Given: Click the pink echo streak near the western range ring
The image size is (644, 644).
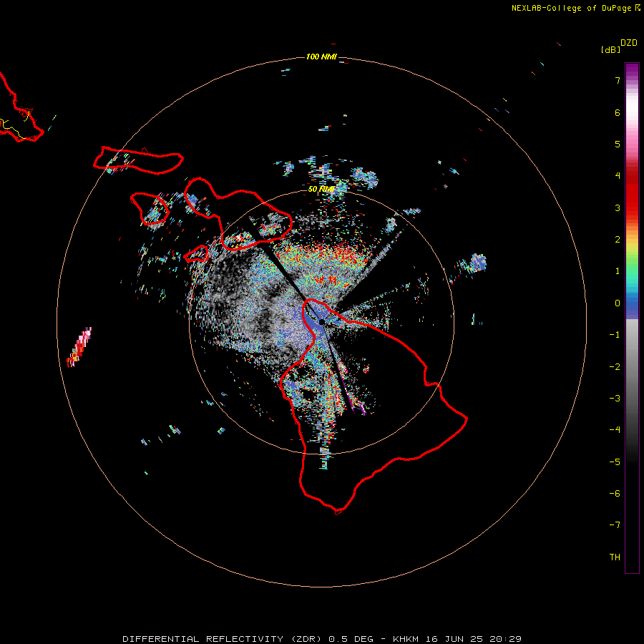Looking at the screenshot, I should coord(79,347).
